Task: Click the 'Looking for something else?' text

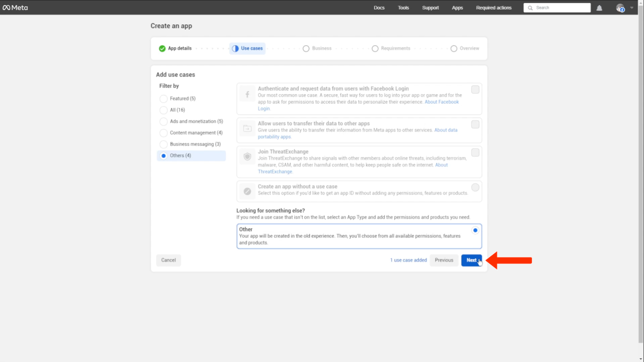Action: 270,211
